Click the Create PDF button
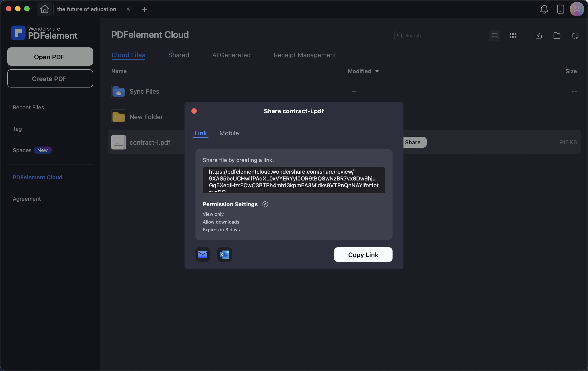 click(x=50, y=79)
